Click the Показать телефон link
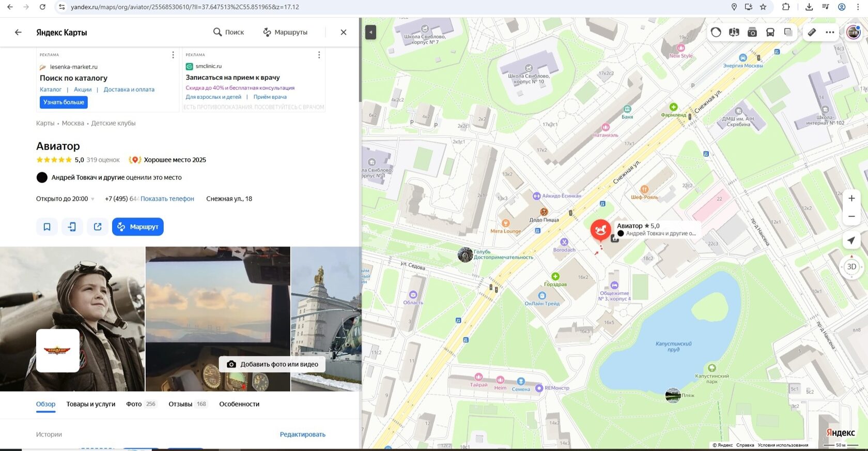Viewport: 868px width, 451px height. [167, 199]
